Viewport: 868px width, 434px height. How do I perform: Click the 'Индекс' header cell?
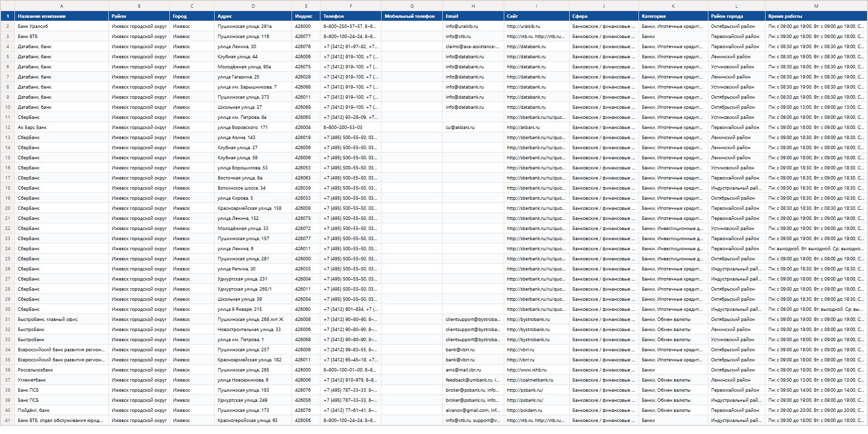coord(306,16)
